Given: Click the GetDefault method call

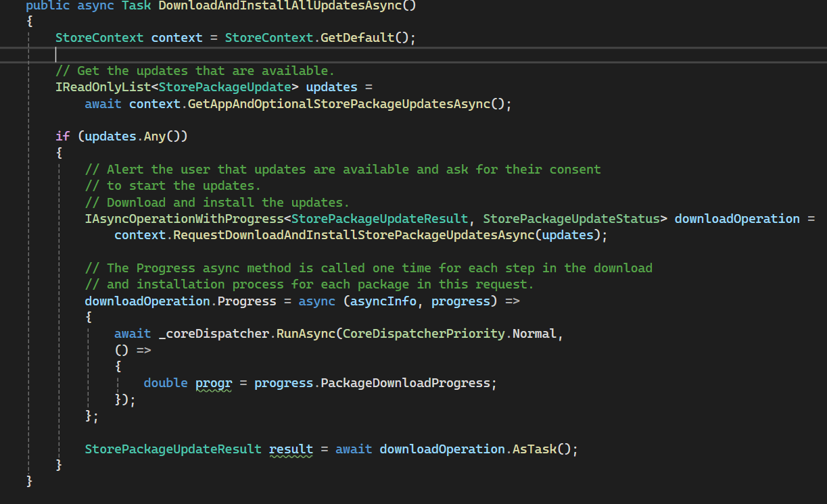Looking at the screenshot, I should (357, 37).
